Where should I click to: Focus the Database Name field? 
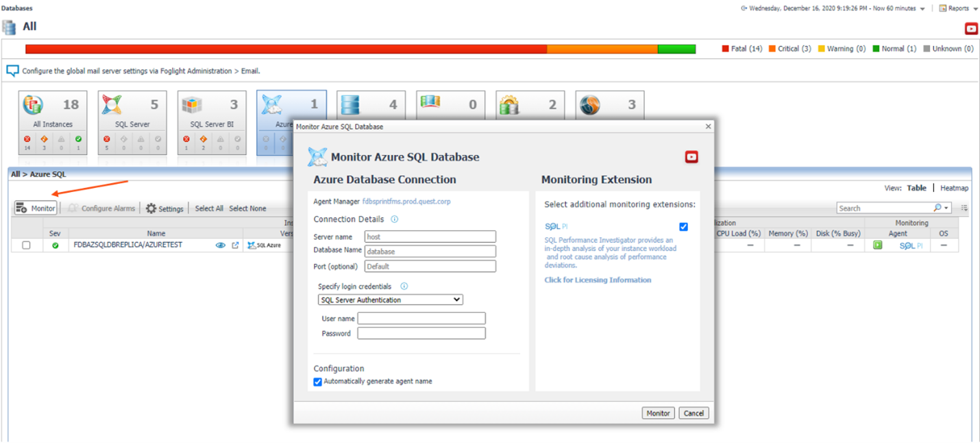point(430,252)
